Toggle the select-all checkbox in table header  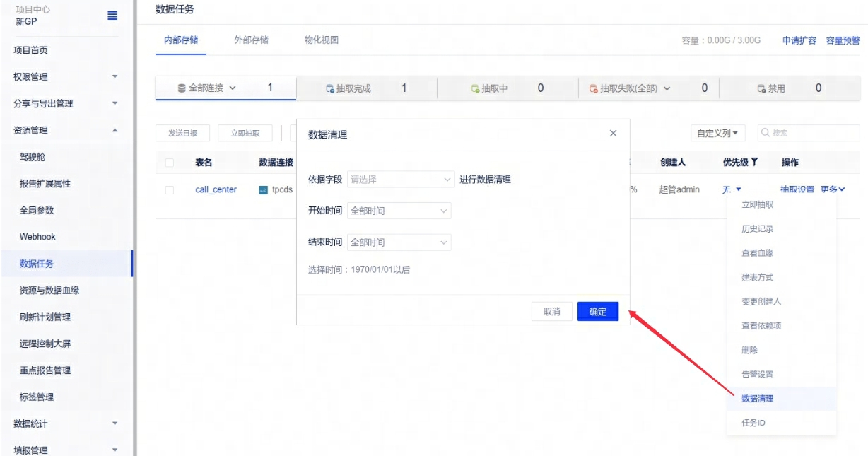[x=170, y=163]
